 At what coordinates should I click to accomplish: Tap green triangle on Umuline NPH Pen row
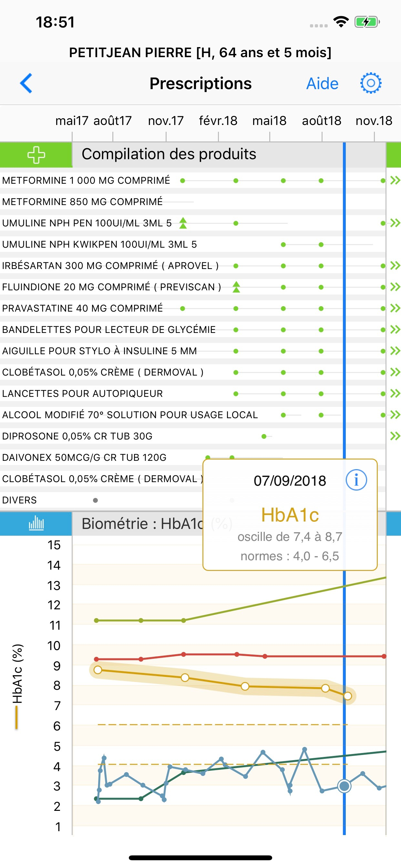183,223
